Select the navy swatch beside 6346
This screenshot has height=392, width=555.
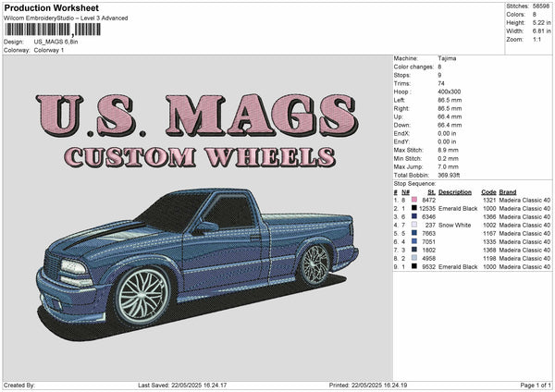(x=414, y=217)
